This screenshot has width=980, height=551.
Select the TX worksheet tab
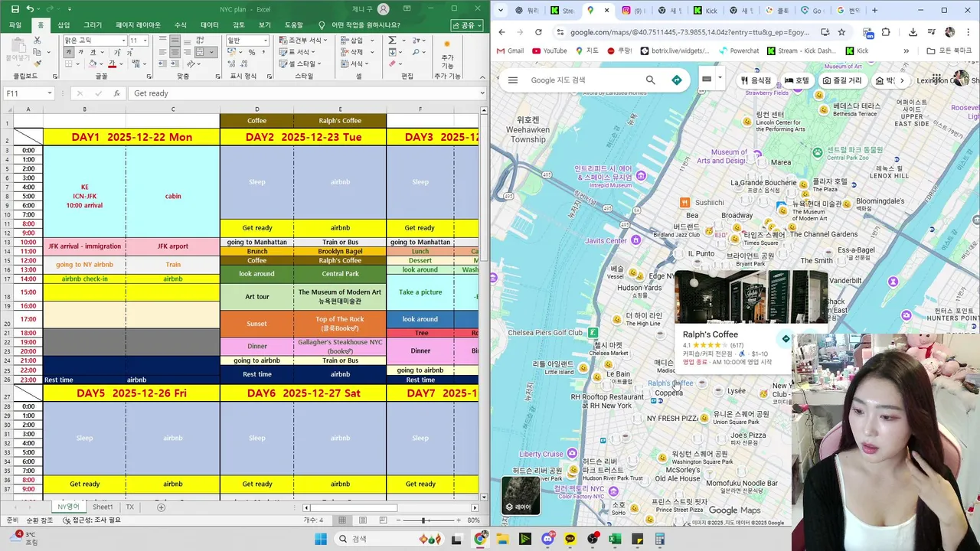(x=130, y=507)
